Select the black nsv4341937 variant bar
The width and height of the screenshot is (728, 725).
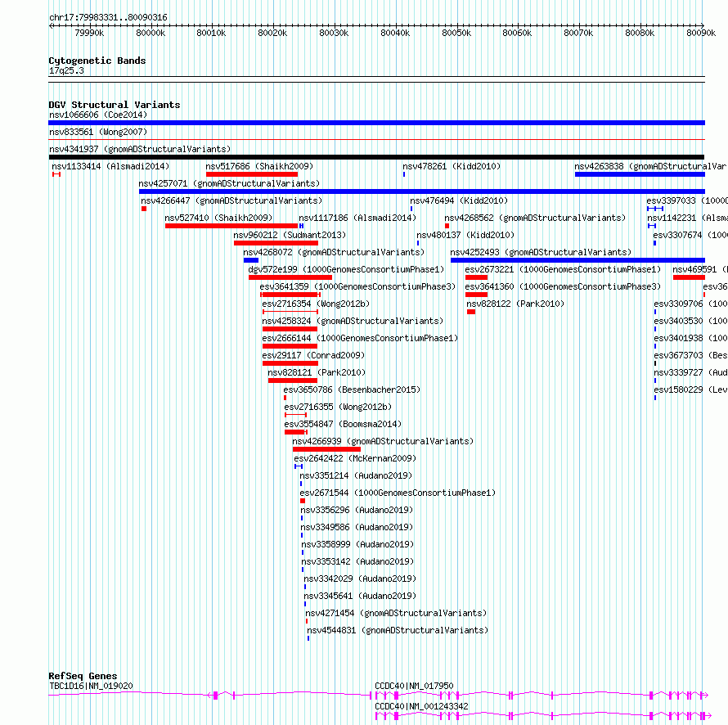(x=376, y=157)
